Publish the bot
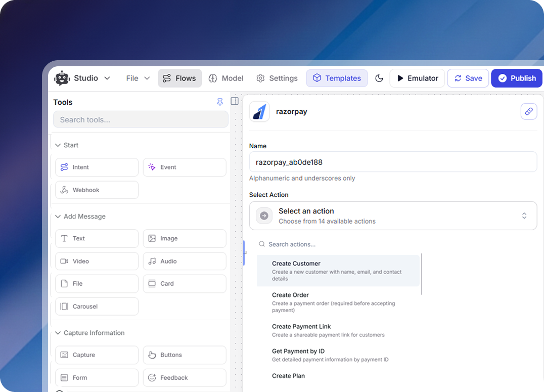 [517, 78]
